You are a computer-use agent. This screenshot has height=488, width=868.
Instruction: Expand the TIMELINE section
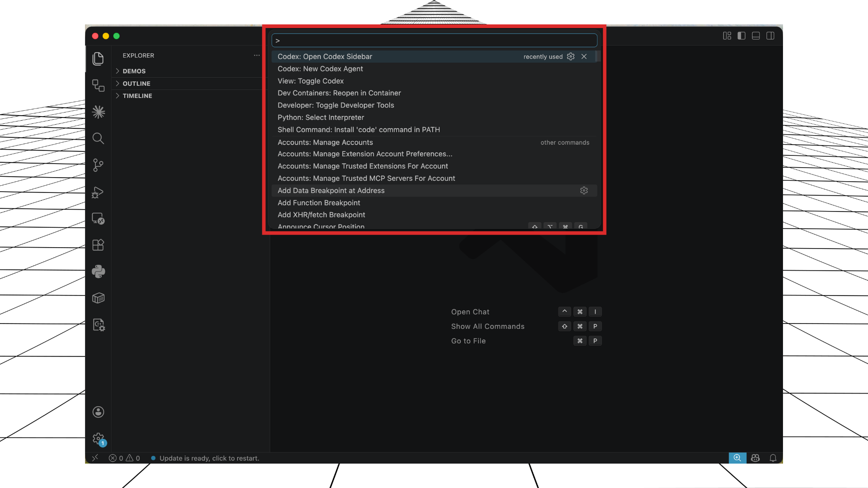pyautogui.click(x=137, y=95)
